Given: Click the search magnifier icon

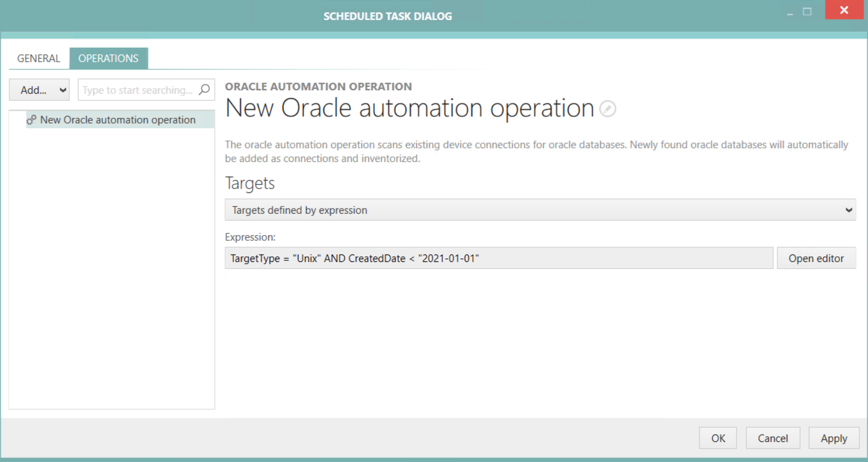Looking at the screenshot, I should 205,90.
